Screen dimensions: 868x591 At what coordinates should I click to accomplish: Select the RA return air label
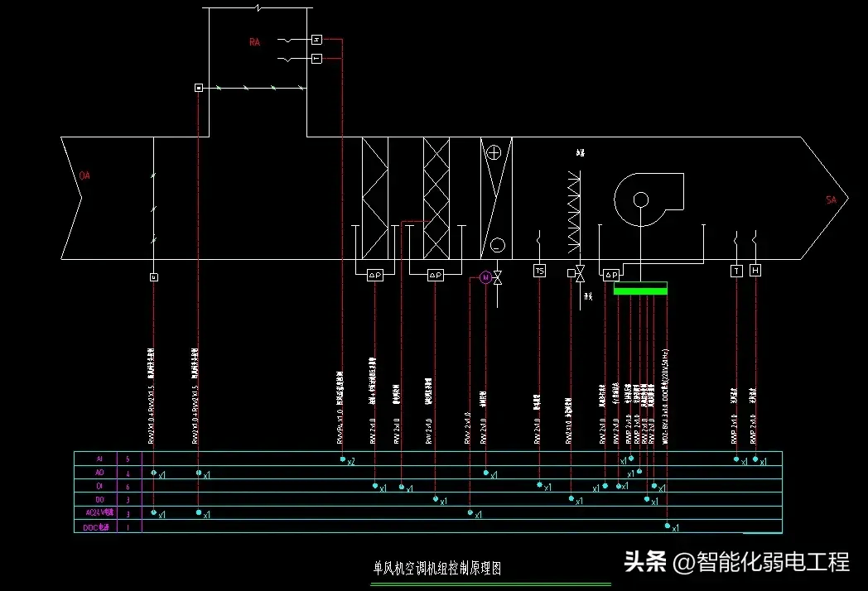254,41
